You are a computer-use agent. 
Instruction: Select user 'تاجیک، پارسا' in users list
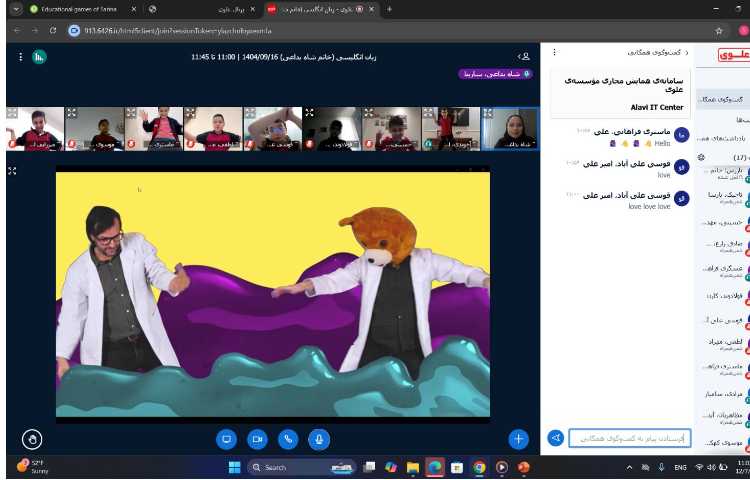(x=725, y=196)
